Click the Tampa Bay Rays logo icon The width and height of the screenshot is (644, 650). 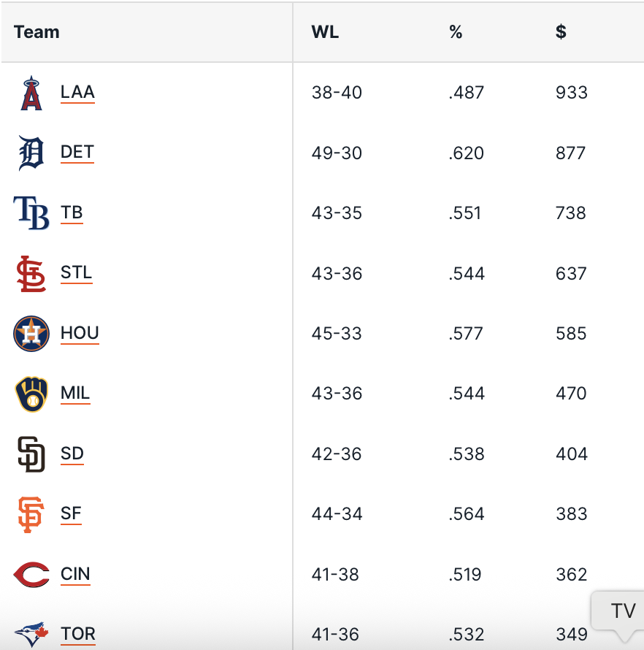[31, 213]
